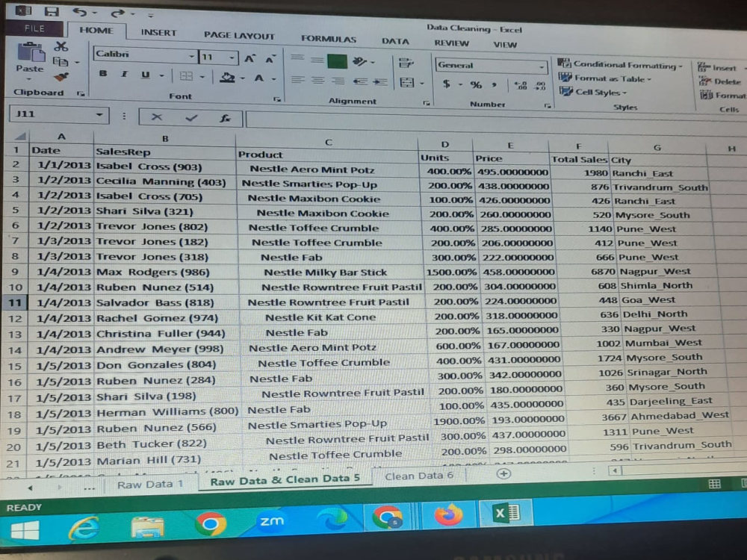Open Cell Styles menu

(x=594, y=92)
